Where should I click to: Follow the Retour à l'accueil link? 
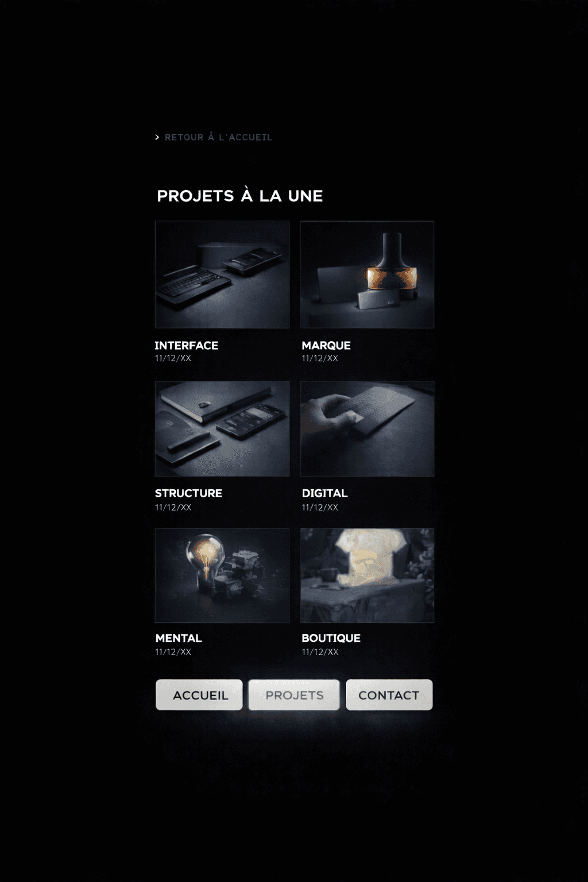218,137
